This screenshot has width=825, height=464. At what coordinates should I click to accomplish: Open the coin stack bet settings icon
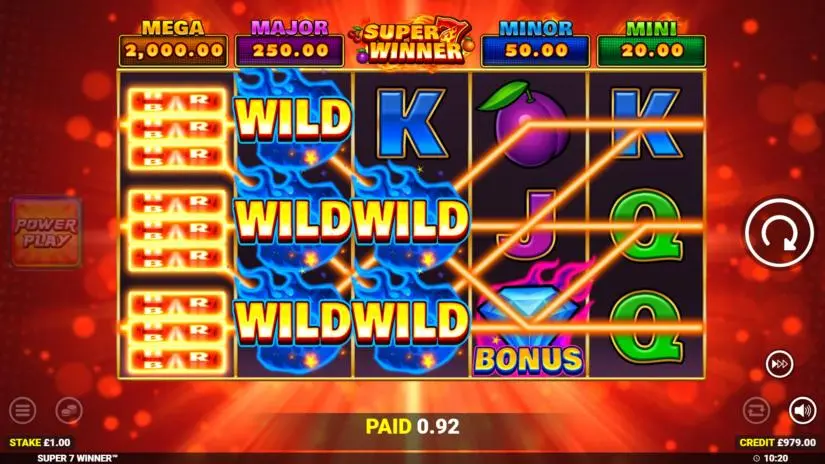point(69,410)
